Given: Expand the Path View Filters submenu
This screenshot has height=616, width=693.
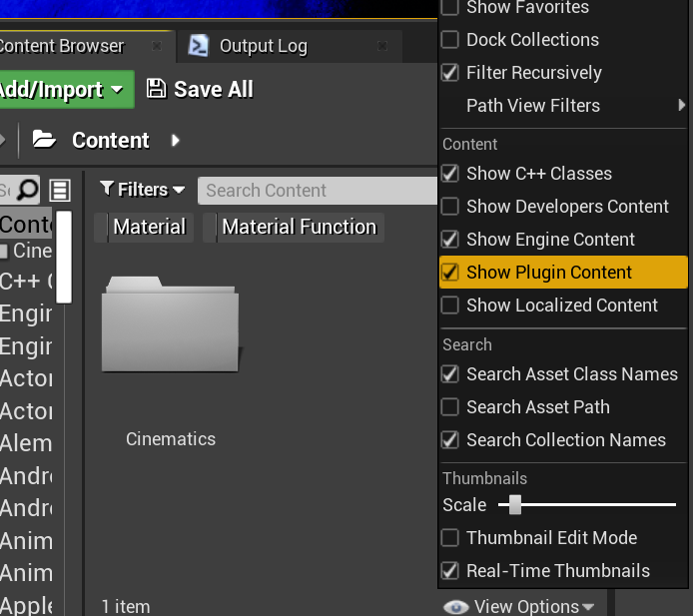Looking at the screenshot, I should (681, 105).
